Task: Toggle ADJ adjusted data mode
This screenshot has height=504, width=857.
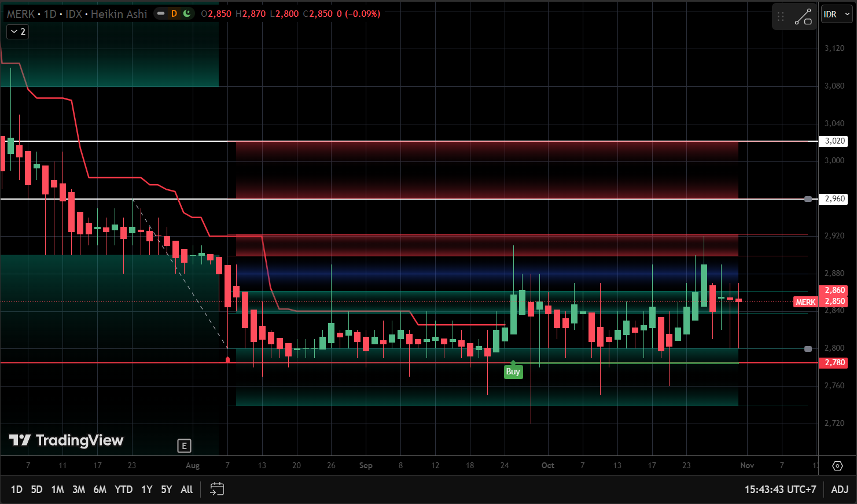Action: 839,490
